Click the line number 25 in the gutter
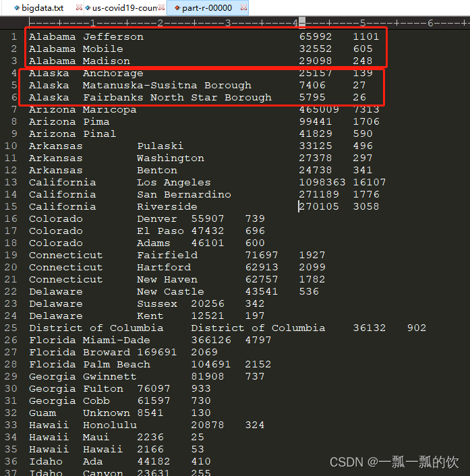 tap(11, 328)
